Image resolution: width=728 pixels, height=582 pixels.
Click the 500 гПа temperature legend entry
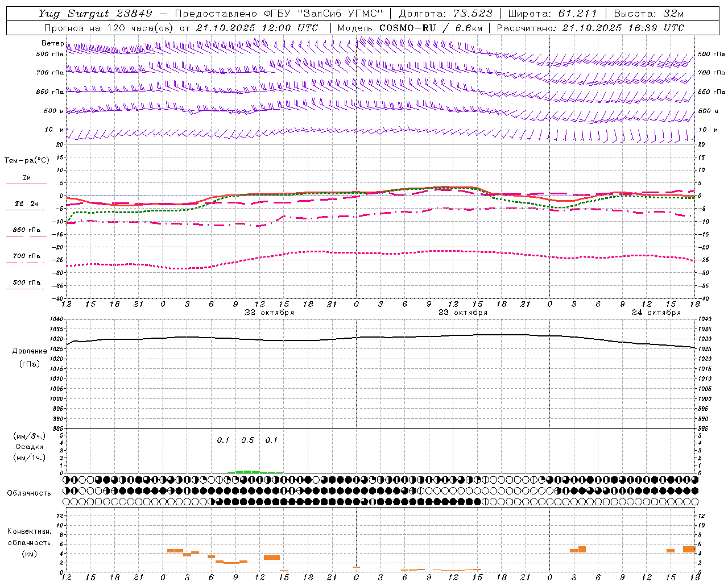(27, 282)
